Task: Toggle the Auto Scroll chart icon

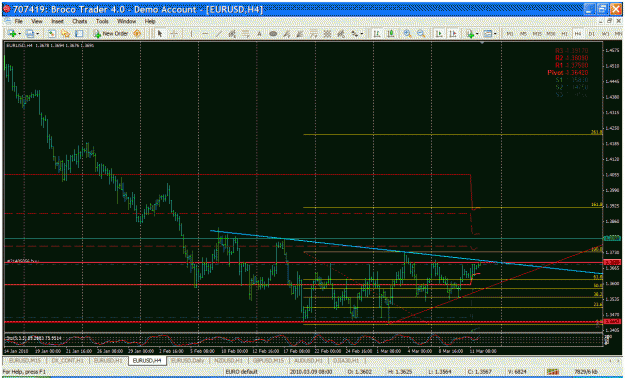Action: [439, 34]
